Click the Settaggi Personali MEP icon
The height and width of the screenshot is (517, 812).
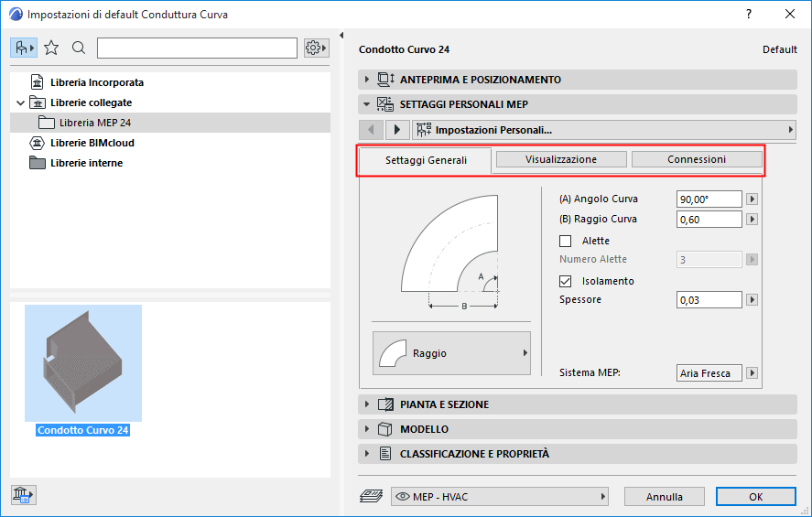384,104
